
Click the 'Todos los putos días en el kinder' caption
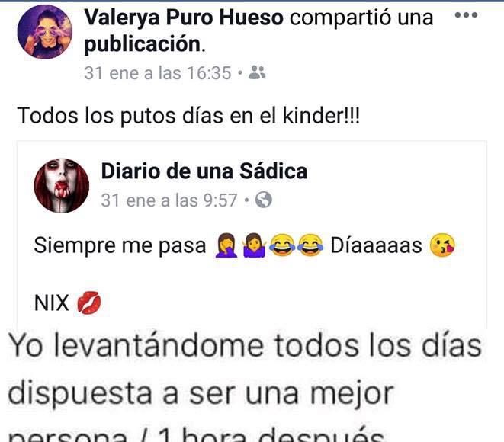click(x=188, y=116)
